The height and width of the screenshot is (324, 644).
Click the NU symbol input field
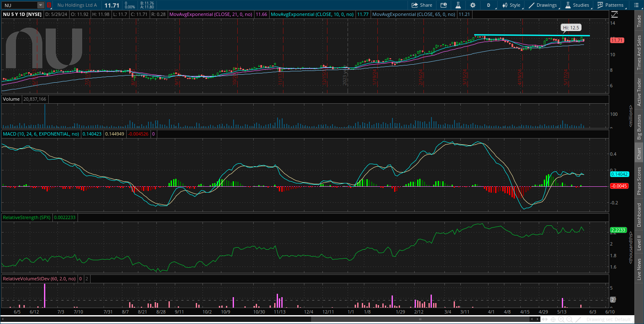tap(20, 5)
